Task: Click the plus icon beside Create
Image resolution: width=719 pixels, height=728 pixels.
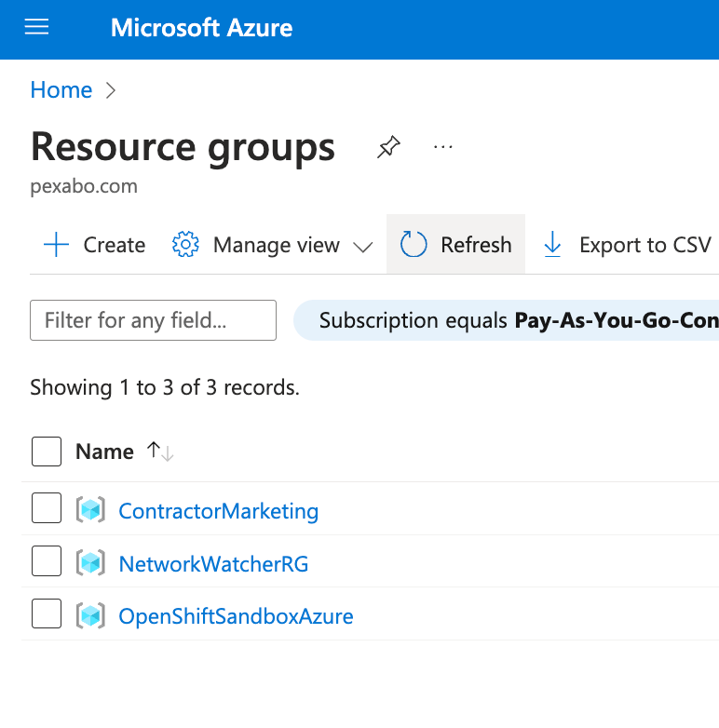Action: coord(56,245)
